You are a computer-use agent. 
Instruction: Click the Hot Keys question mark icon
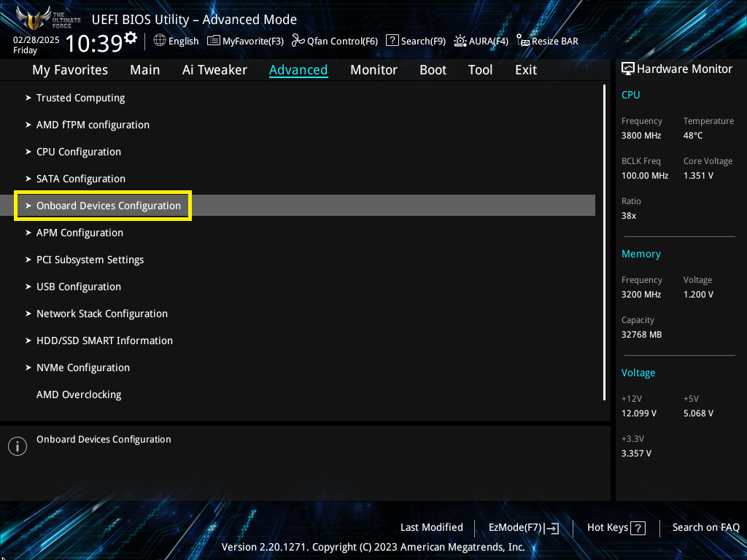[x=638, y=528]
